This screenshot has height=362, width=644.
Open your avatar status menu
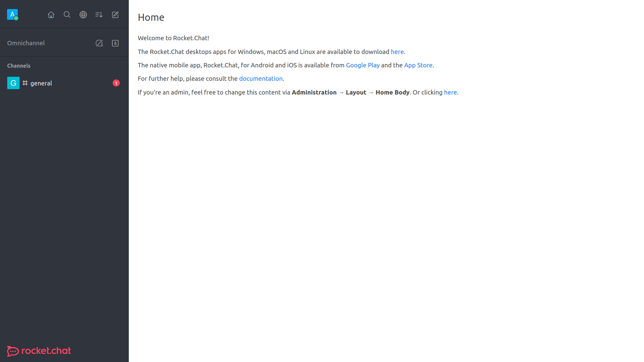[x=12, y=14]
